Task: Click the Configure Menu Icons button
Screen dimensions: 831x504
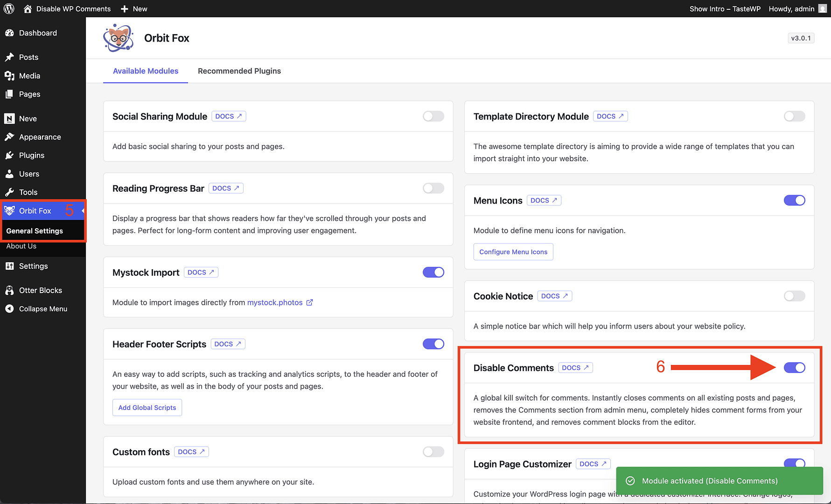Action: point(513,252)
